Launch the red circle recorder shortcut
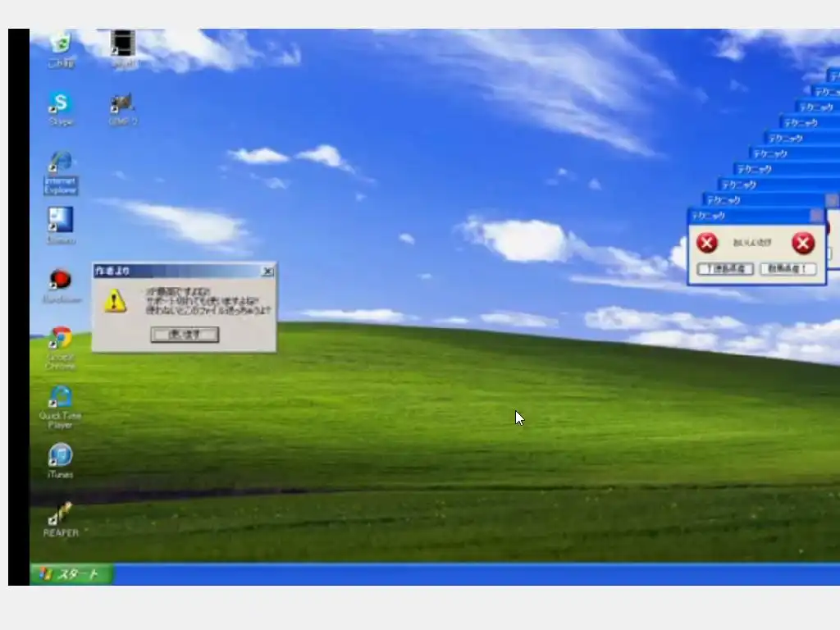 pos(61,285)
